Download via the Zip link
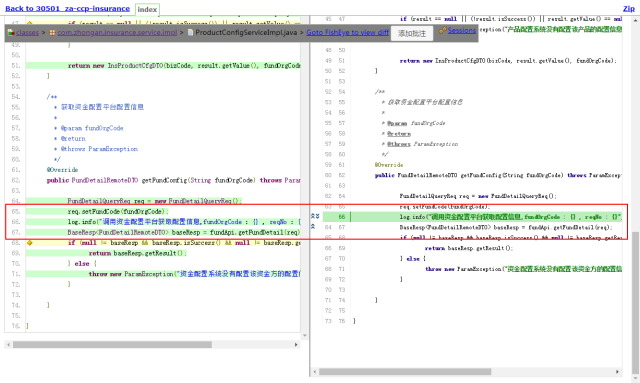The image size is (640, 383). point(629,9)
